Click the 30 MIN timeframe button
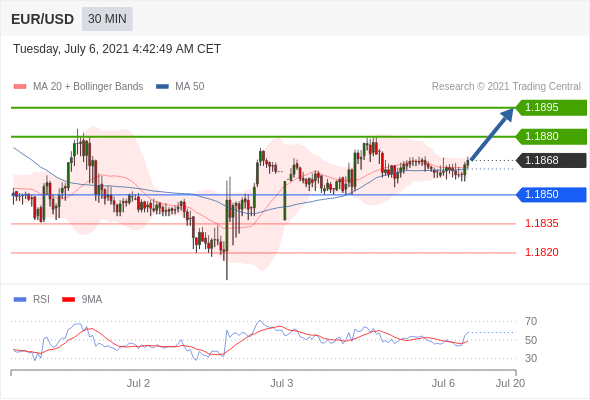 pyautogui.click(x=107, y=19)
